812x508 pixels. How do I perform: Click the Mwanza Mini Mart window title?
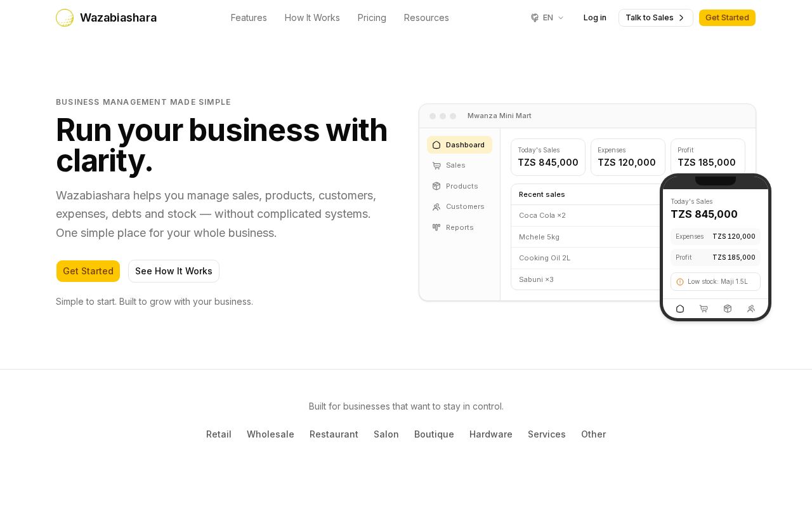pos(499,116)
